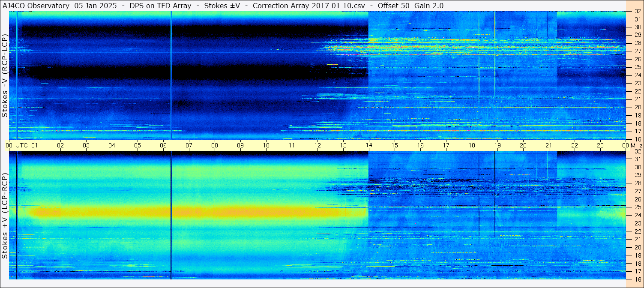Screen dimensions: 644x288
Task: Click the 32 MHz tick of Stokes -V panel
Action: click(x=637, y=12)
